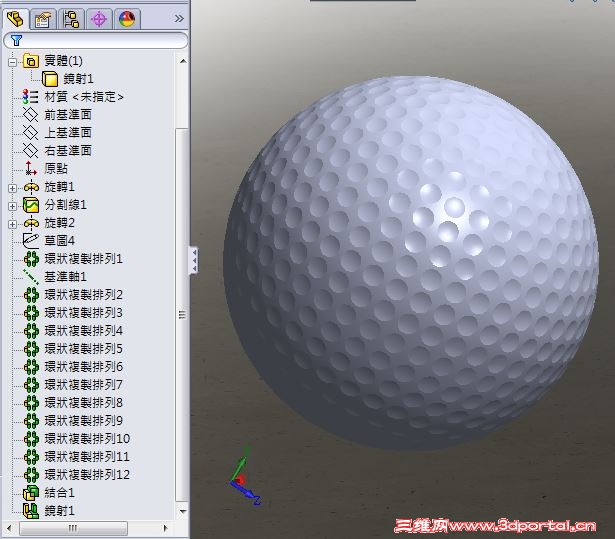Viewport: 615px width, 539px height.
Task: Collapse the 實體(1) folder
Action: [x=13, y=62]
